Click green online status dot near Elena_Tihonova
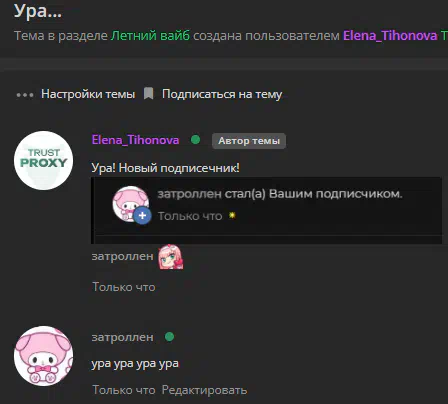 pyautogui.click(x=196, y=140)
